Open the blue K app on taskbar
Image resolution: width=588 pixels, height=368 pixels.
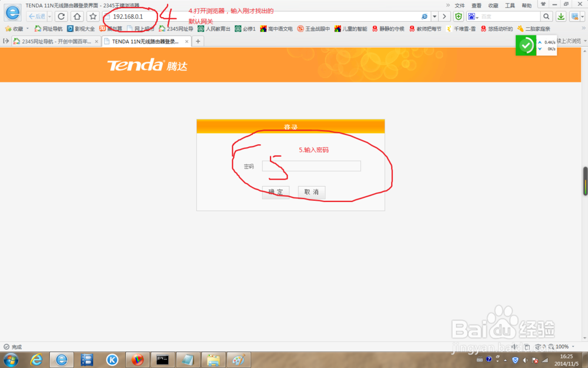click(x=112, y=360)
